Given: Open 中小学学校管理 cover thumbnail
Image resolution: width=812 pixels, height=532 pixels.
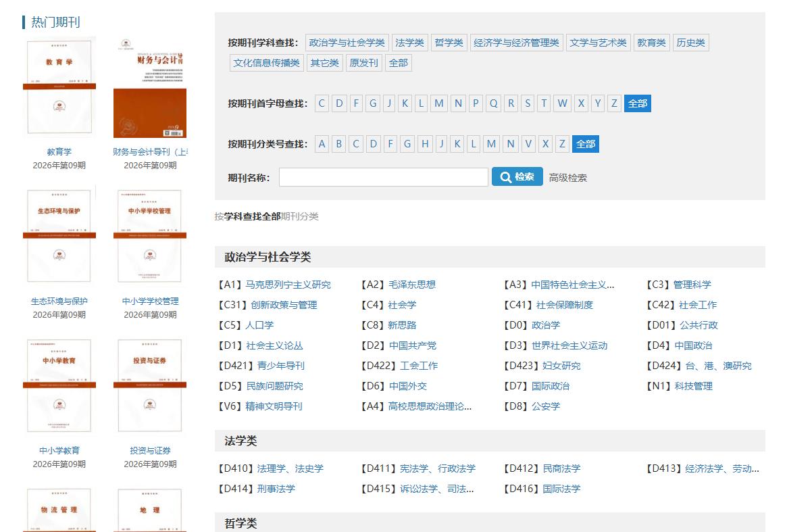Looking at the screenshot, I should 150,237.
